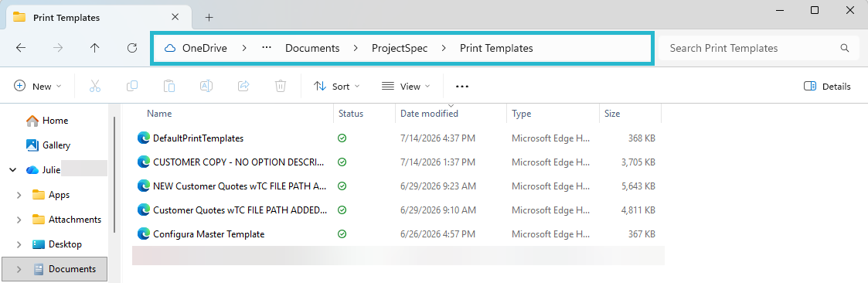Image resolution: width=868 pixels, height=283 pixels.
Task: Refresh the Print Templates folder
Action: tap(131, 48)
